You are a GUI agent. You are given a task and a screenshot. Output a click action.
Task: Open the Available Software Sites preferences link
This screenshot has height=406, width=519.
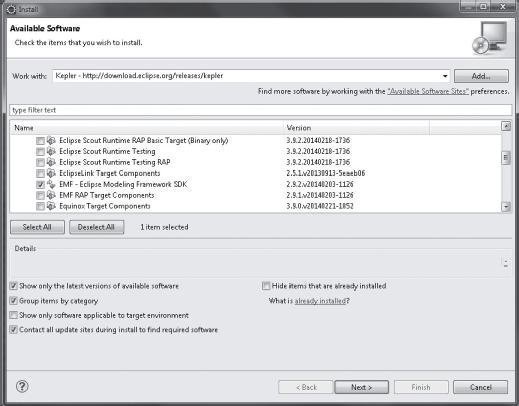[x=428, y=91]
